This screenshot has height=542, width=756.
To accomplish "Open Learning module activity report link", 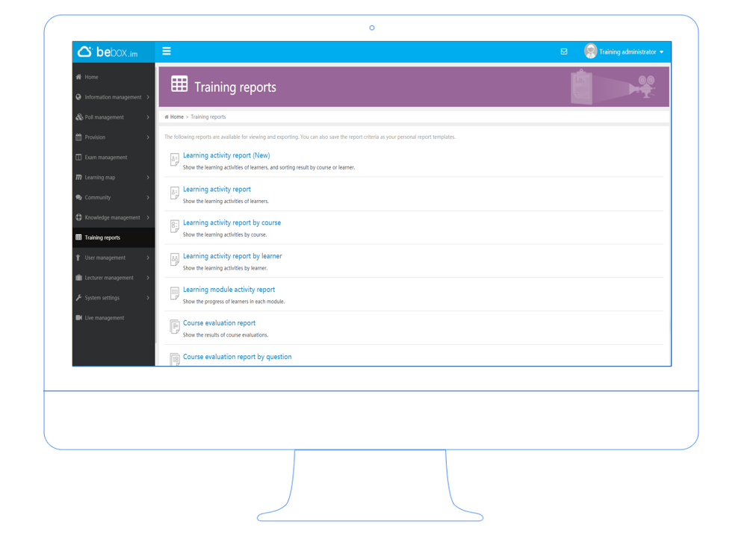I will (229, 290).
